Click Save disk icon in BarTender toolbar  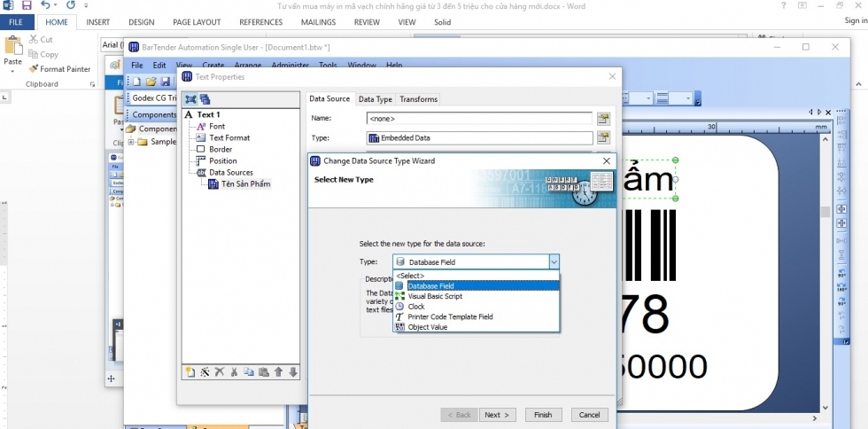click(x=165, y=82)
